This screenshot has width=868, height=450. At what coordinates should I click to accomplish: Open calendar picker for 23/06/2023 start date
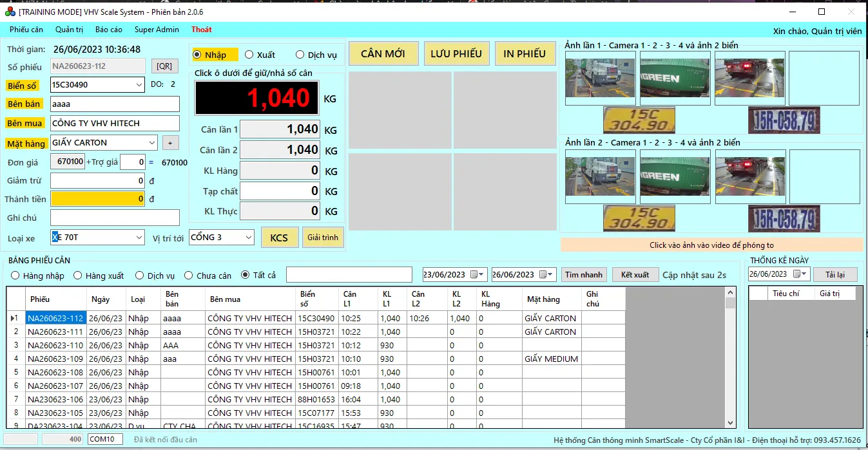(x=477, y=275)
